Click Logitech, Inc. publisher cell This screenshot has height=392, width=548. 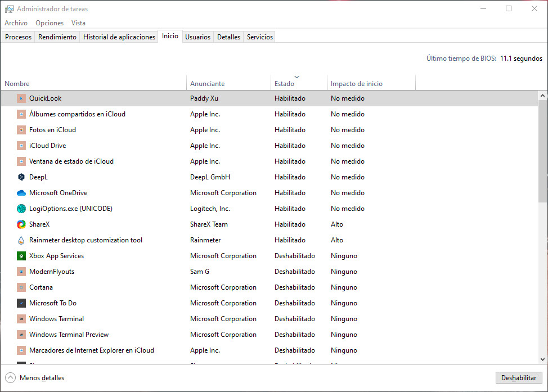210,209
